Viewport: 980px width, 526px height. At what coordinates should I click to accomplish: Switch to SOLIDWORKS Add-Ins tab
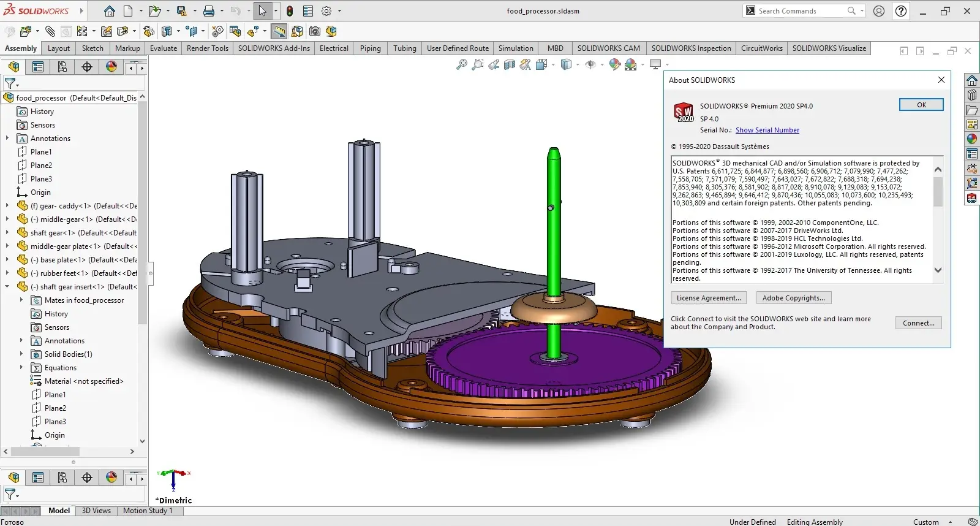[274, 48]
